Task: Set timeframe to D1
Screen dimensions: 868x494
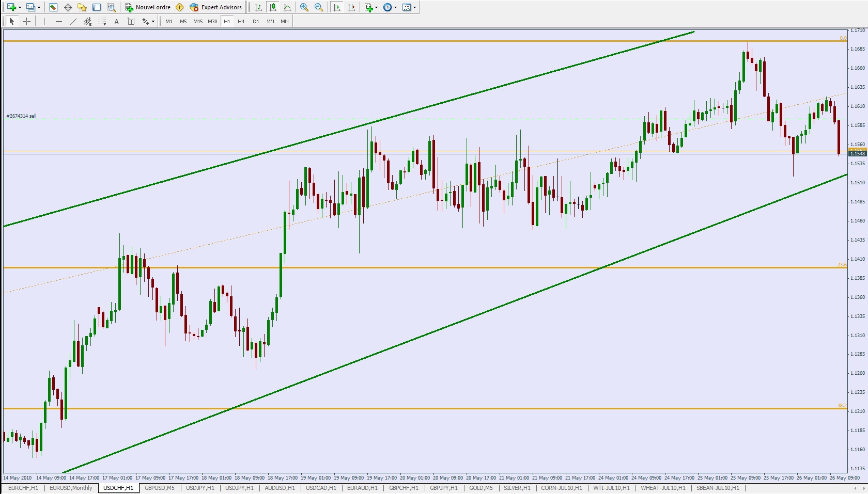Action: [256, 21]
